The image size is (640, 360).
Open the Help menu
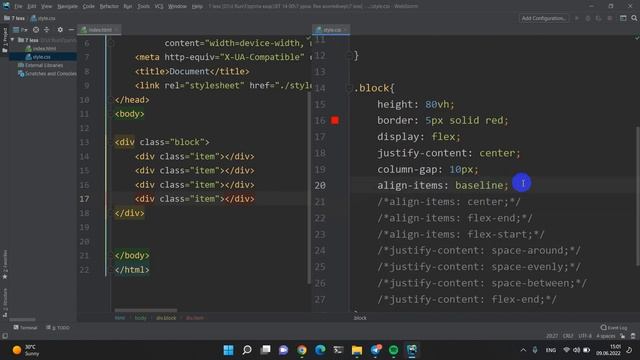click(198, 6)
